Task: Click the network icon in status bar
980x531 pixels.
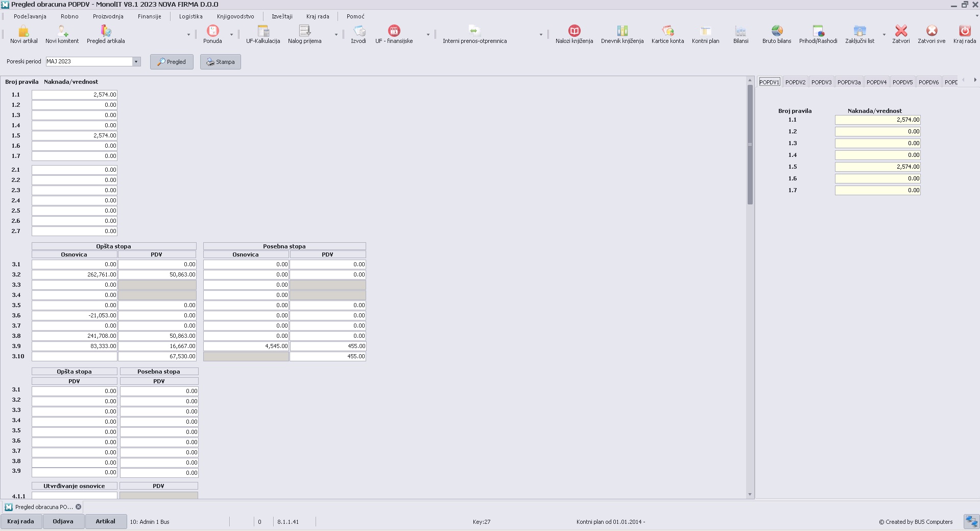Action: coord(971,521)
